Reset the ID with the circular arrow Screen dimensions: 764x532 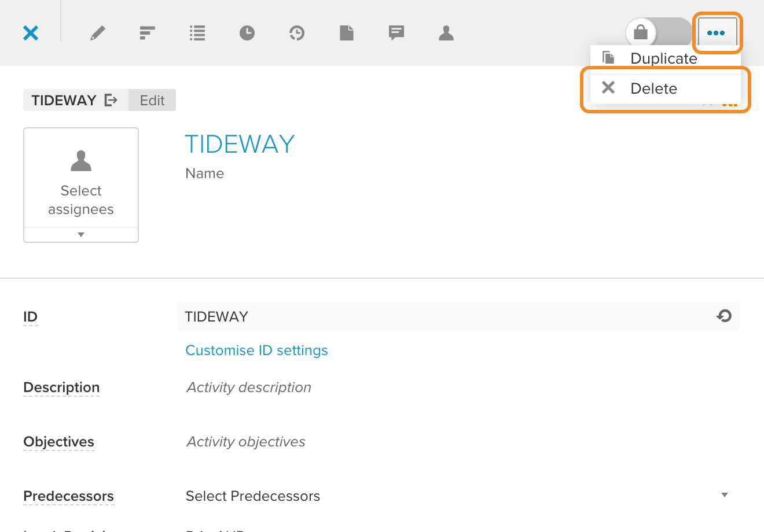coord(724,316)
